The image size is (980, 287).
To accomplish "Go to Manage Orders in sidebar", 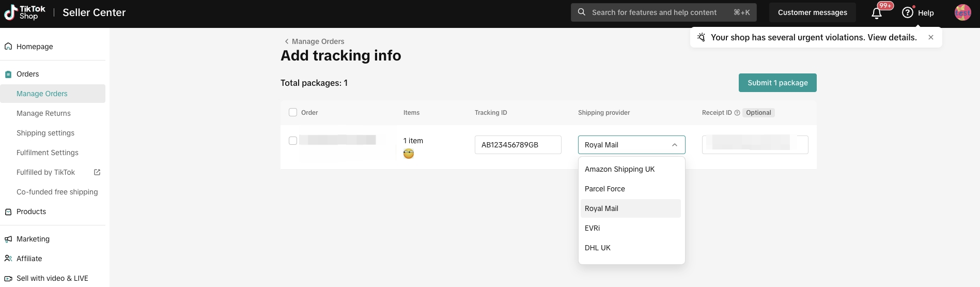I will (x=53, y=94).
